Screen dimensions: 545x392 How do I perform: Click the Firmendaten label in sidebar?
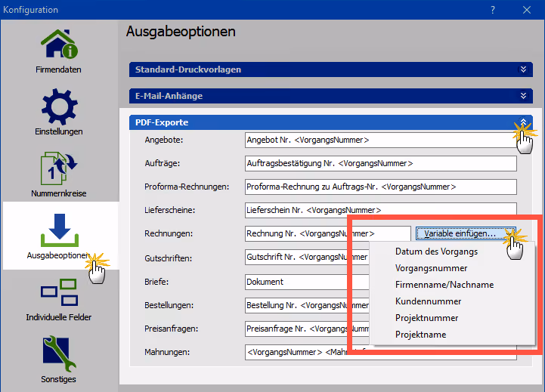pos(58,69)
